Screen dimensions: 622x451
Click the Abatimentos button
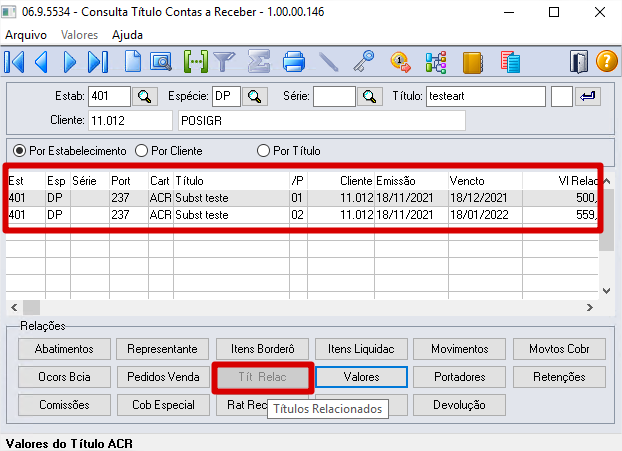click(64, 349)
